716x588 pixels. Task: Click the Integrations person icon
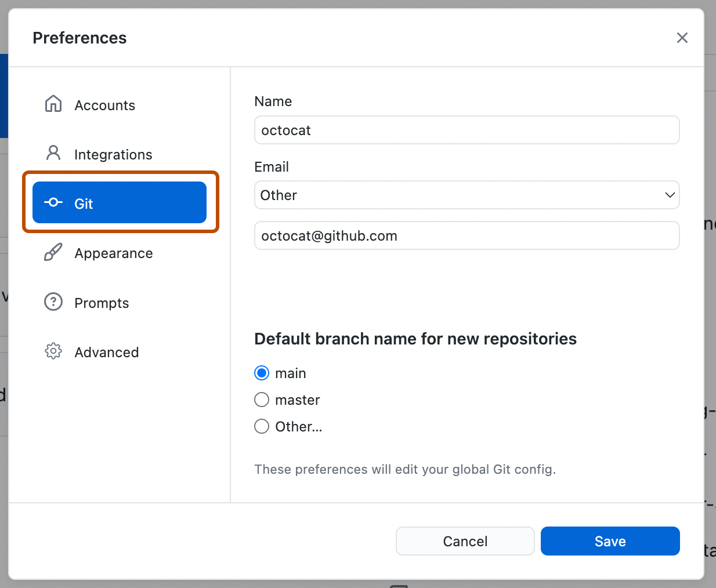click(53, 153)
